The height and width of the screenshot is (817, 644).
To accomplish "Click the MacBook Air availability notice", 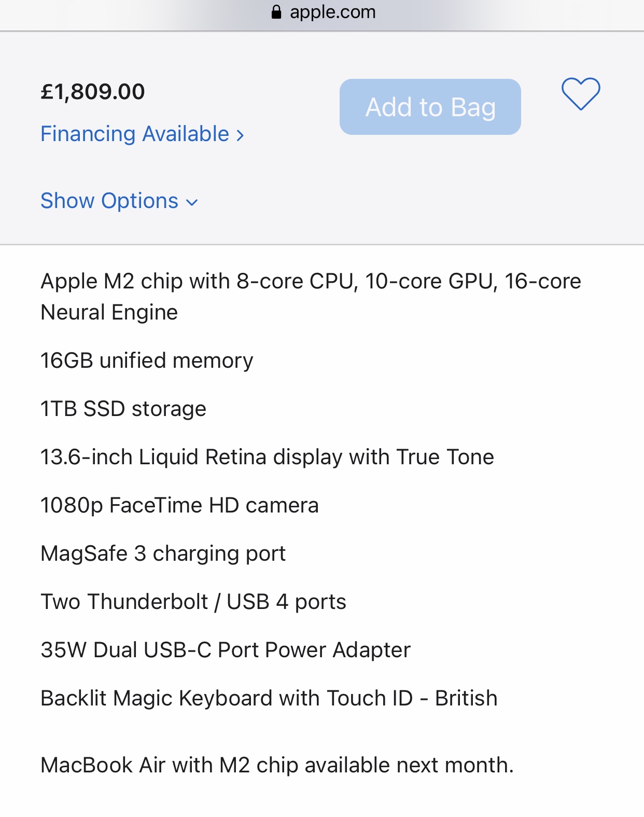I will pos(277,765).
